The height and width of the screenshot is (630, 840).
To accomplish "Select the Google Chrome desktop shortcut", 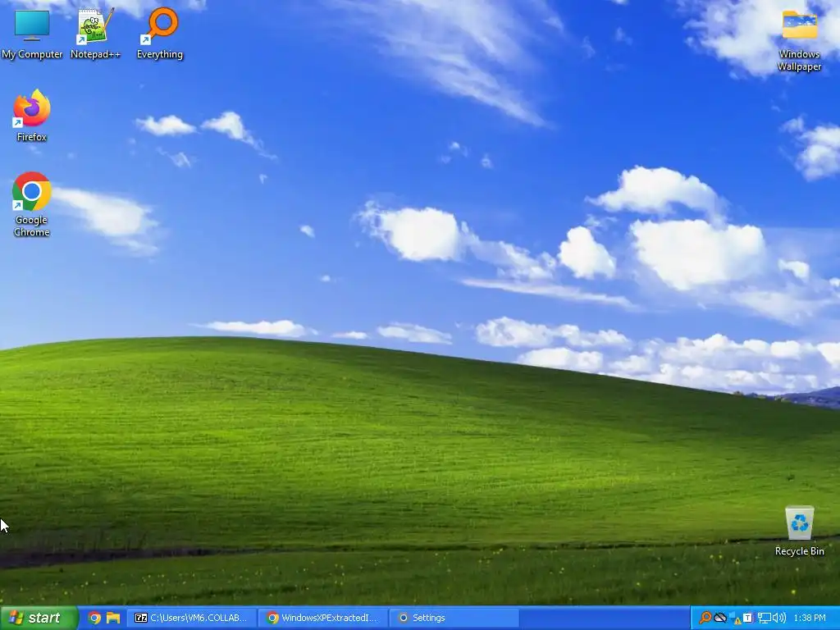I will [32, 204].
